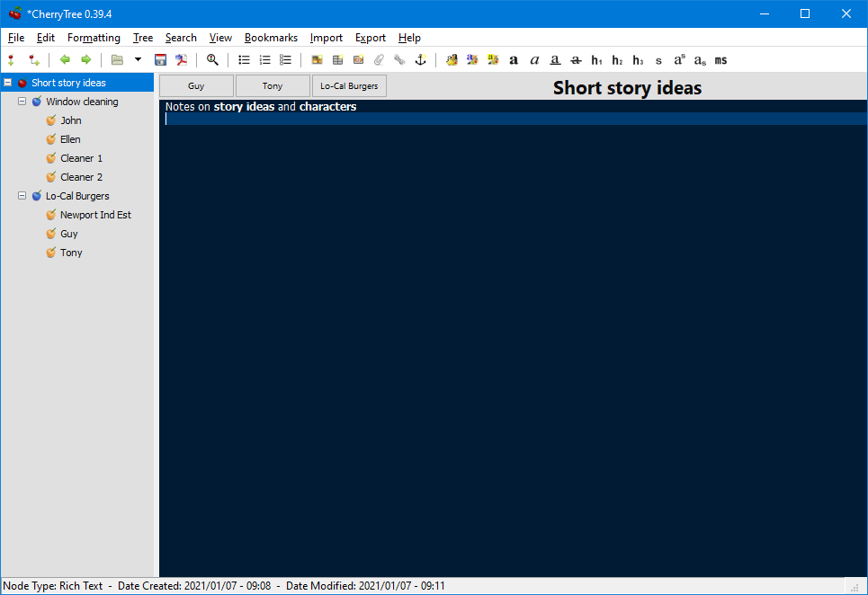Select the Ellen tree node
868x595 pixels.
70,138
